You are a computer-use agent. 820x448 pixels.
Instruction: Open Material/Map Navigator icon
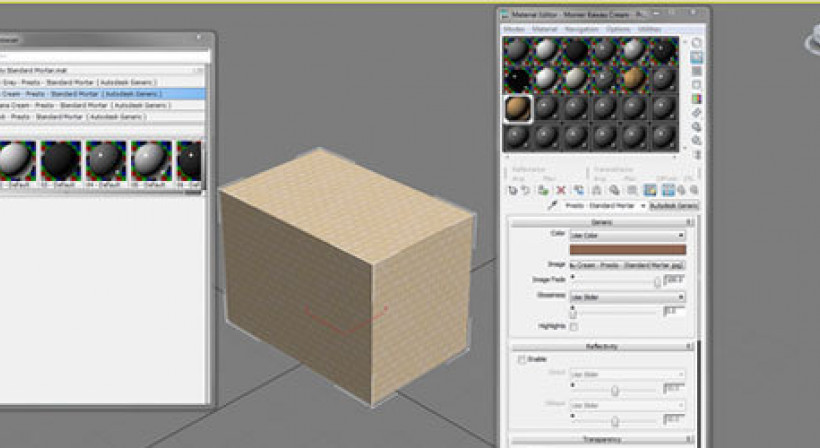[x=697, y=155]
